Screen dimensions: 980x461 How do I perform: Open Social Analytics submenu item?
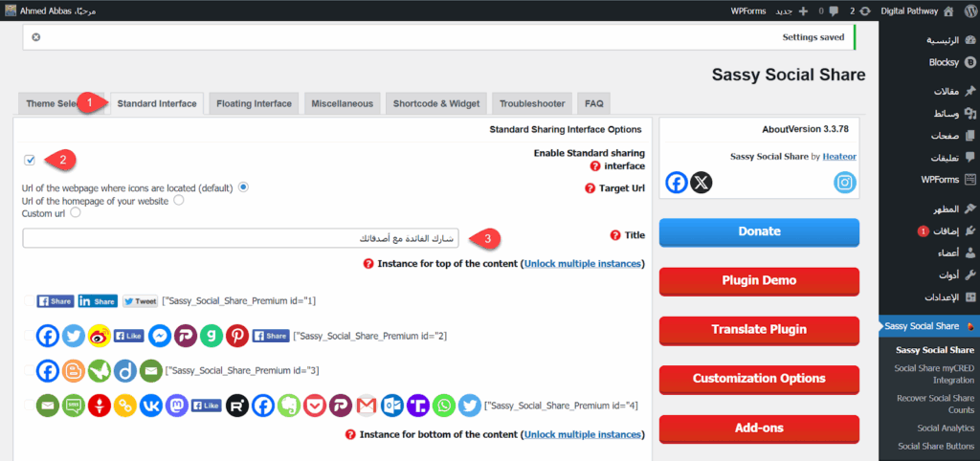(946, 428)
